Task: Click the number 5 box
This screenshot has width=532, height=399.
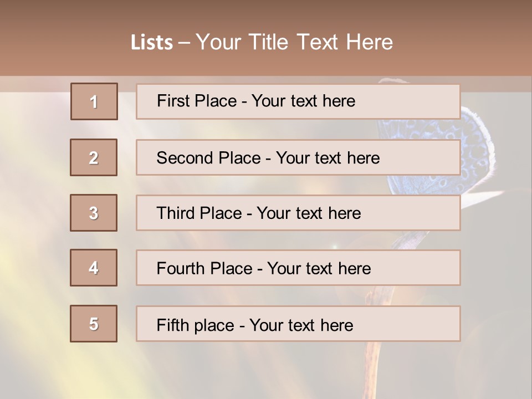Action: 94,324
